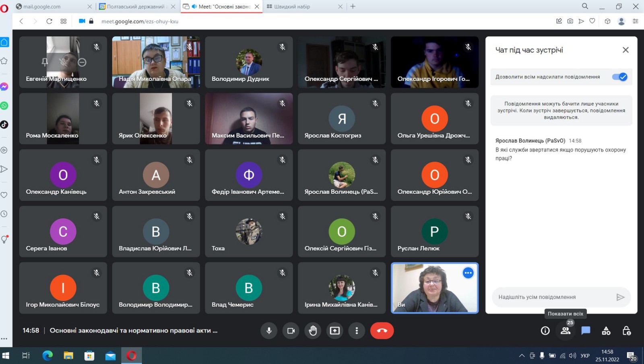Image resolution: width=644 pixels, height=364 pixels.
Task: Toggle the camera in Meet controls
Action: pos(291,331)
